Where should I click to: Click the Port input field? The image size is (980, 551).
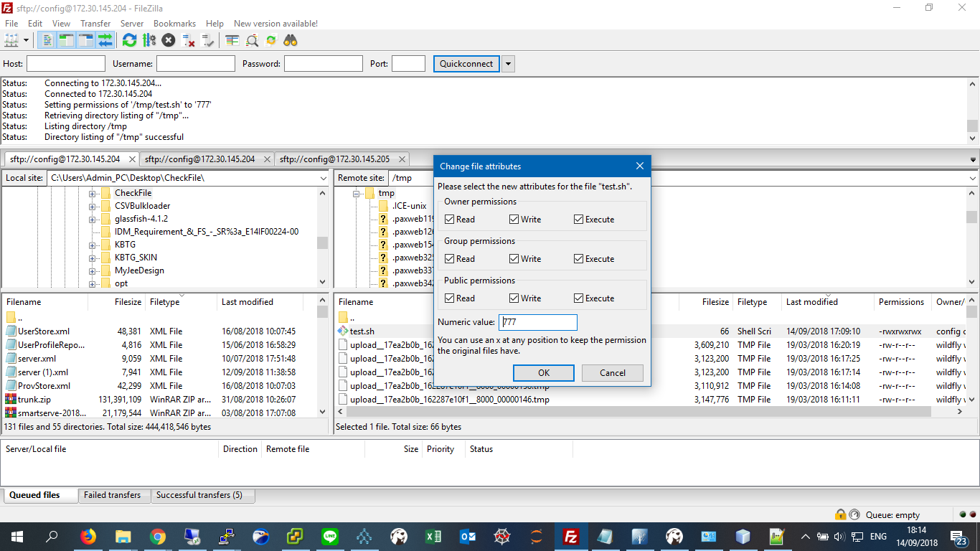408,64
